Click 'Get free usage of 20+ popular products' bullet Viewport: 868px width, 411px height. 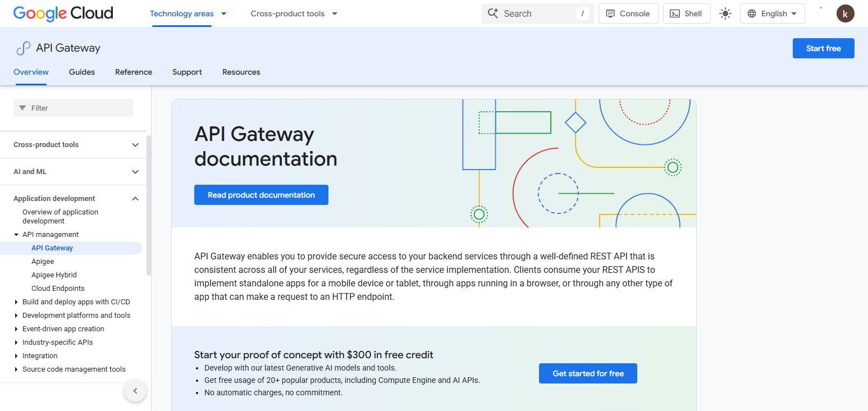tap(342, 380)
